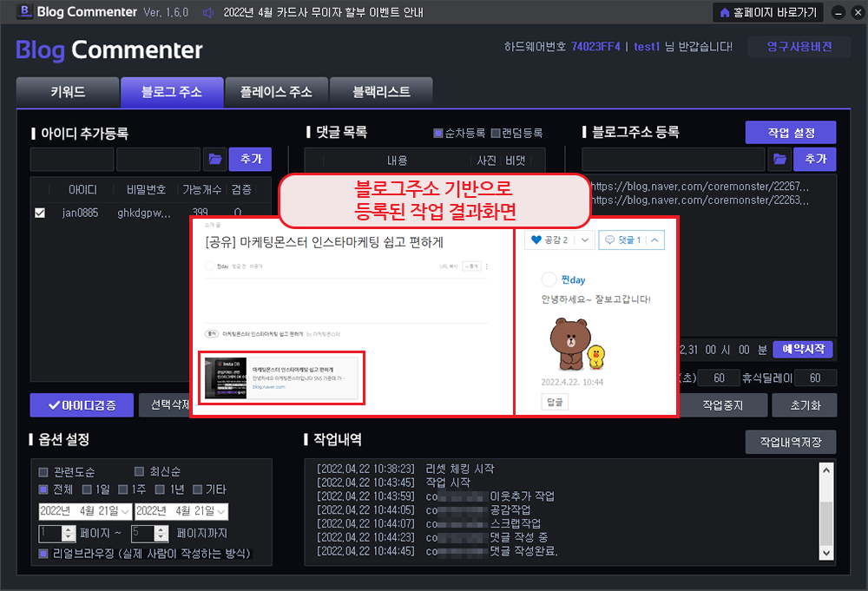
Task: Open 작업 설정 settings button
Action: coord(791,132)
